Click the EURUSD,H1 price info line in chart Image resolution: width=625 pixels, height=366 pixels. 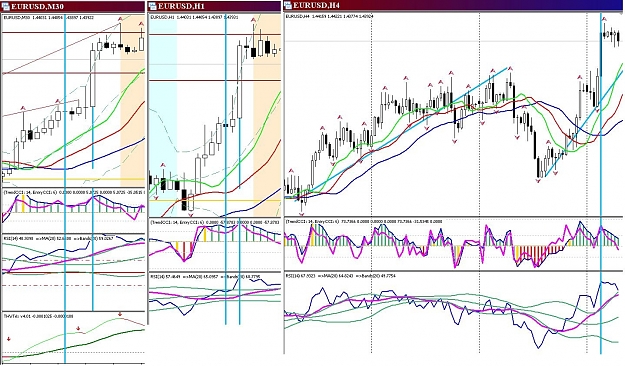click(194, 18)
